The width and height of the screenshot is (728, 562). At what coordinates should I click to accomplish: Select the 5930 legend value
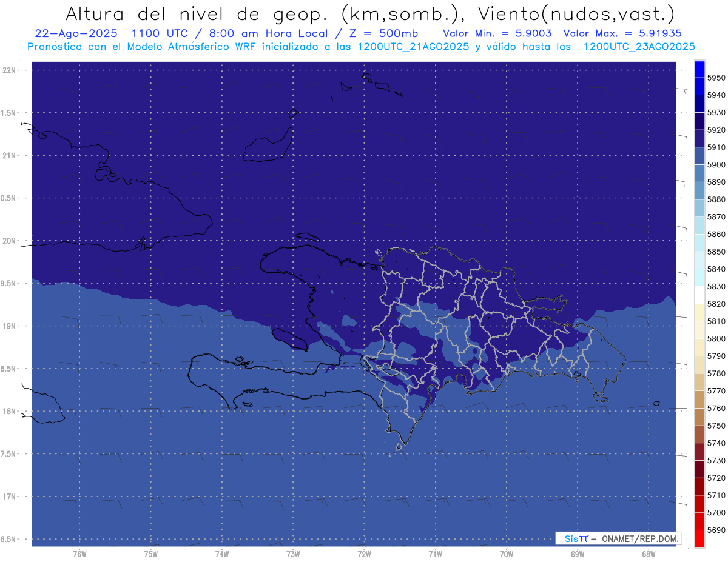[x=716, y=113]
